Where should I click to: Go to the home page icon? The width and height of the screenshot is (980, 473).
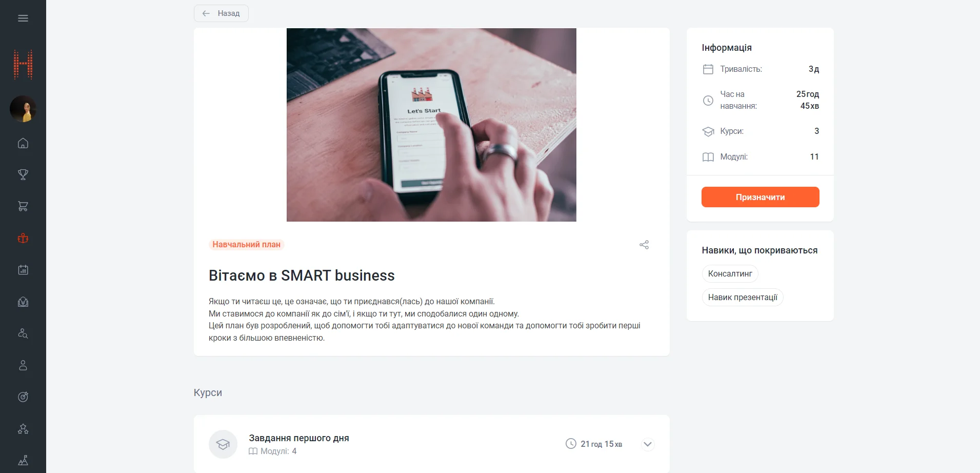[23, 143]
